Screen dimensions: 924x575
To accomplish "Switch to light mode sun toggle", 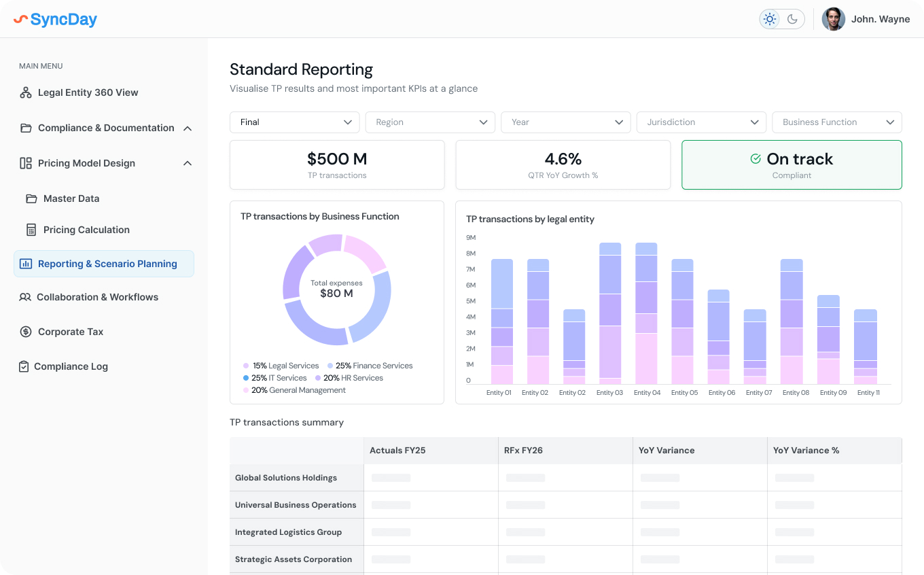I will [x=770, y=19].
